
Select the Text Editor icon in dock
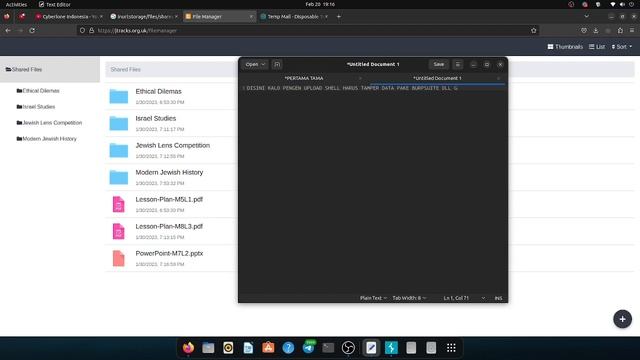371,348
